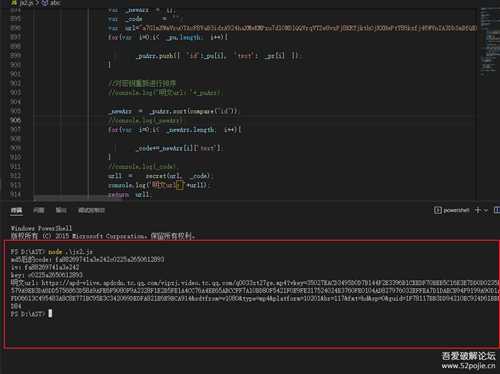The image size is (500, 374).
Task: Click line number 906 in gutter
Action: 16,120
